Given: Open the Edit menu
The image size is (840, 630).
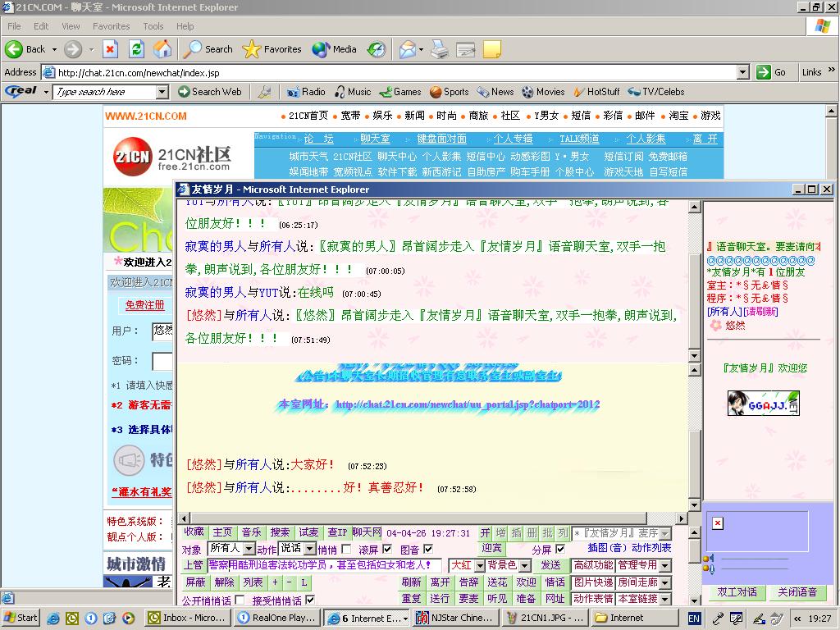Looking at the screenshot, I should [41, 26].
